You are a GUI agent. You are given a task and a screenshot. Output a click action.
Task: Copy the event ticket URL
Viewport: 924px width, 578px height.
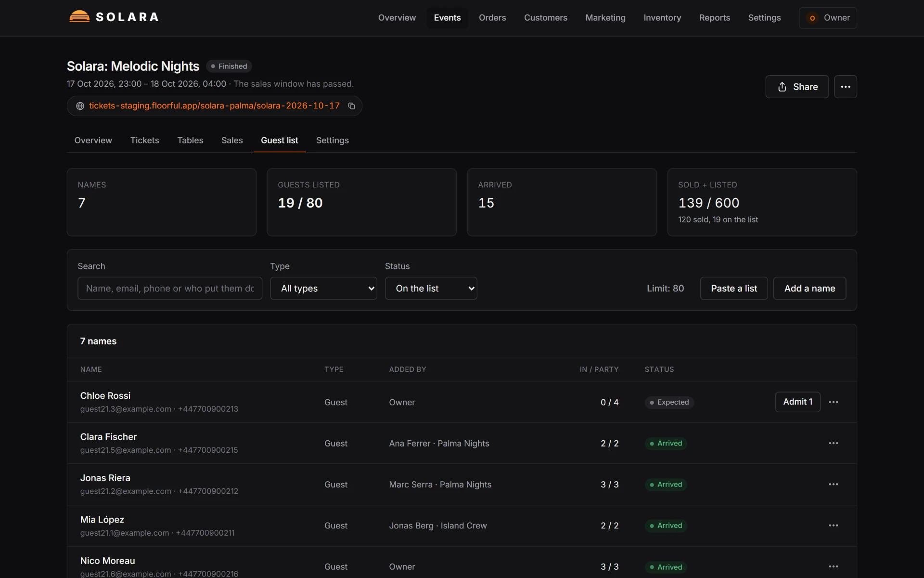tap(352, 106)
